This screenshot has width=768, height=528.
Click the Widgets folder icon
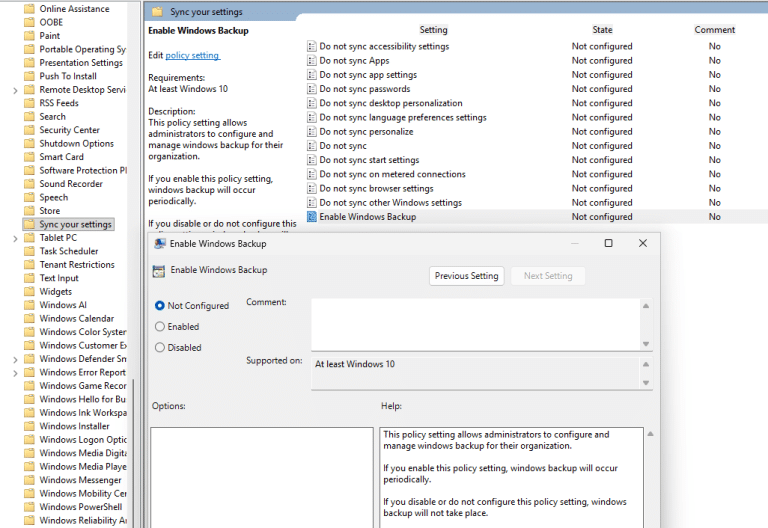29,291
